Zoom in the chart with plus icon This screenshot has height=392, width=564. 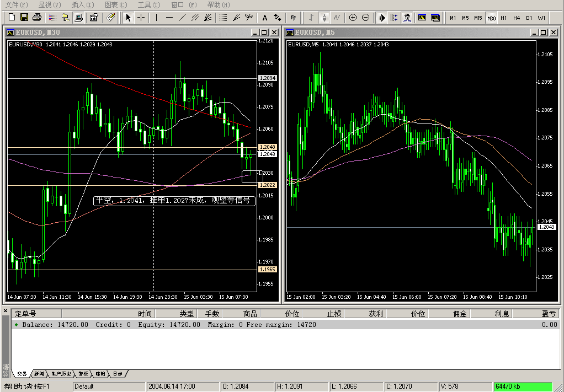click(x=353, y=17)
